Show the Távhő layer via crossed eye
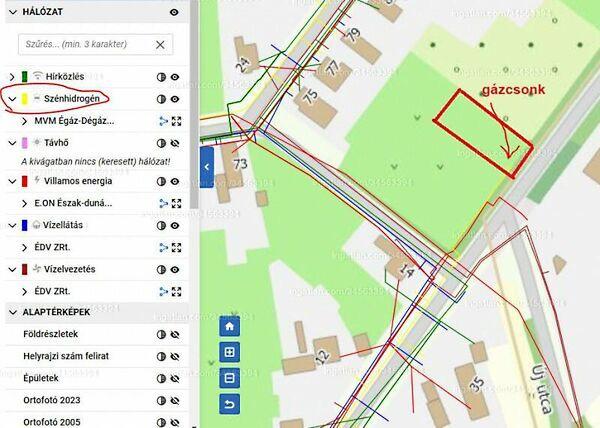Screen dimensions: 600x428 [x=176, y=143]
